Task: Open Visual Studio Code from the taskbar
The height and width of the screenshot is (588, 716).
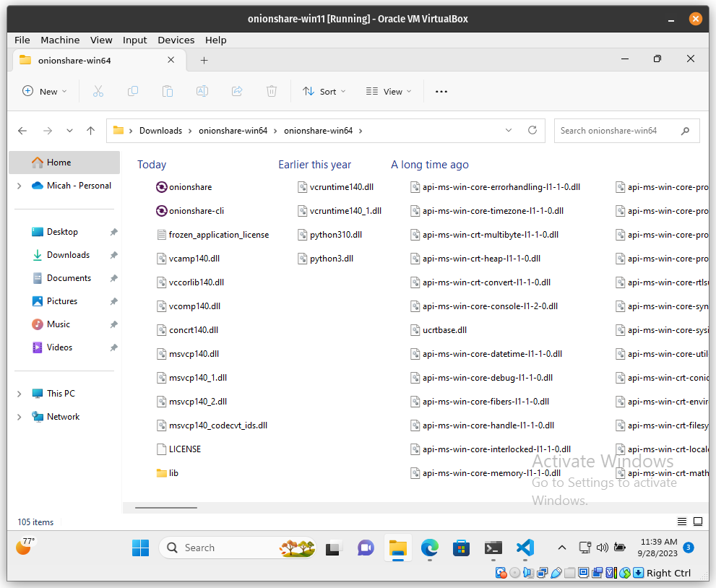Action: point(525,548)
